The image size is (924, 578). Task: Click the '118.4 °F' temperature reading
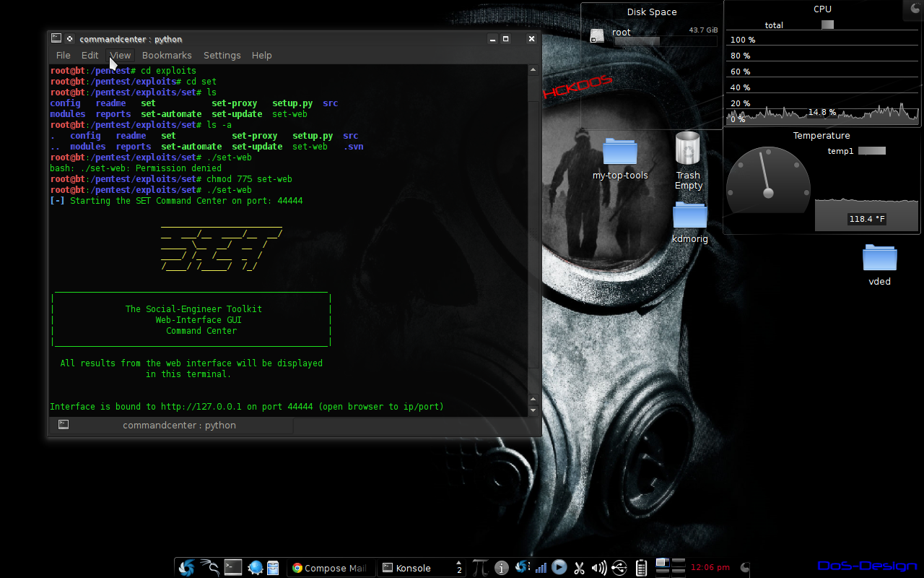(x=867, y=219)
